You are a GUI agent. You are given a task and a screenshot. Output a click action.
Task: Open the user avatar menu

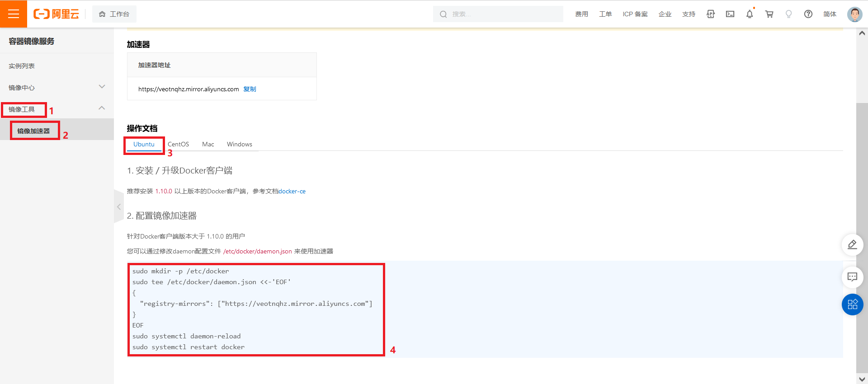pos(854,14)
